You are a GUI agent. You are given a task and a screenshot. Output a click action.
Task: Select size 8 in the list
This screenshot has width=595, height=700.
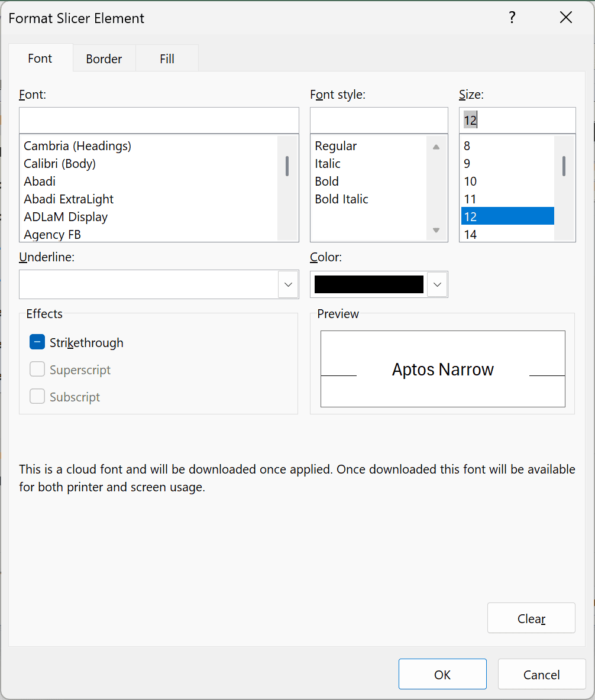pyautogui.click(x=507, y=146)
